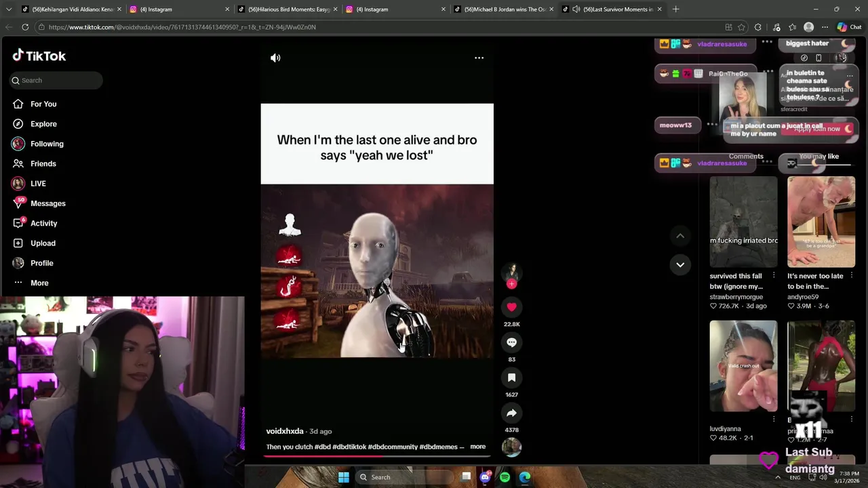Go to previous video with up arrow
This screenshot has width=868, height=488.
point(680,236)
